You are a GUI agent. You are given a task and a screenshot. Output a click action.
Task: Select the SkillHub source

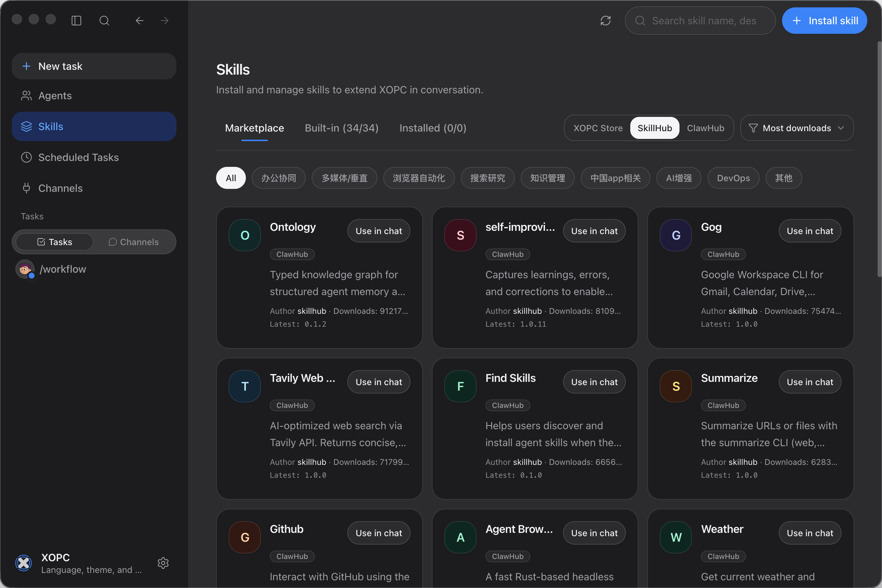pyautogui.click(x=655, y=128)
